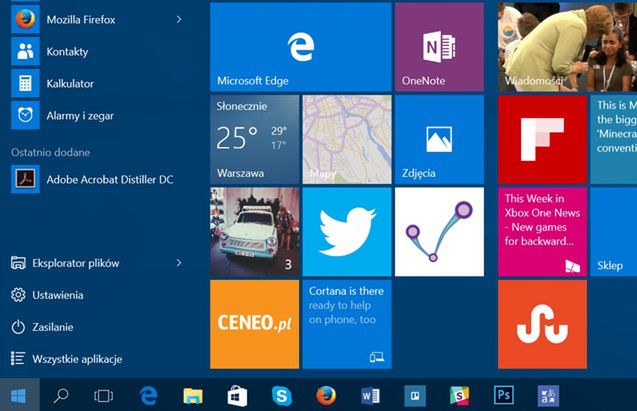Open the Microsoft Edge tile
The width and height of the screenshot is (637, 411).
coord(301,47)
